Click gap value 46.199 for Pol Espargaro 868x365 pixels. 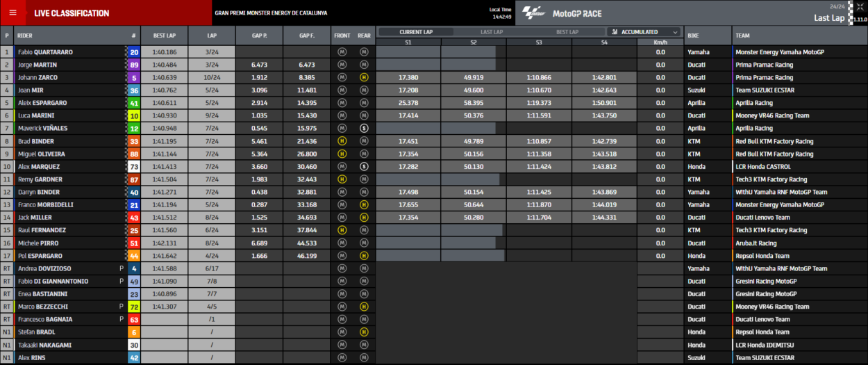tap(307, 256)
